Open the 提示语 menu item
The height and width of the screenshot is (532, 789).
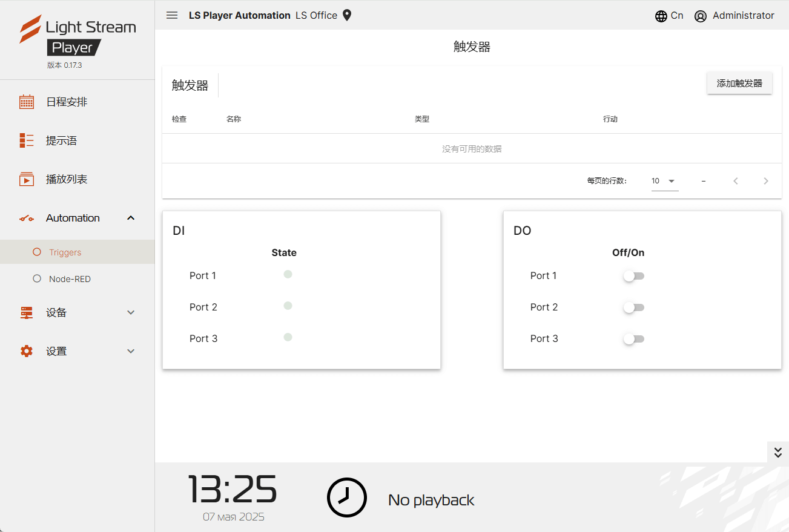pos(78,140)
